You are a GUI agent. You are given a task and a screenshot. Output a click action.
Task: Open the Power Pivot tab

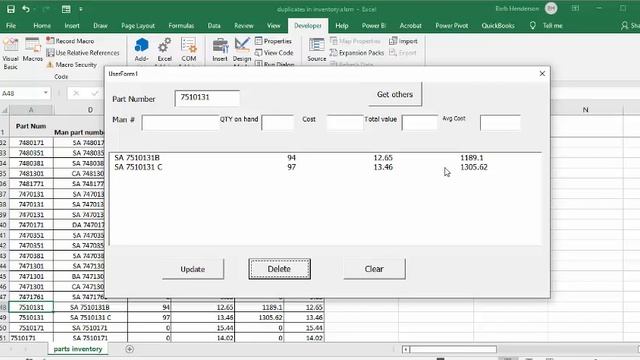pyautogui.click(x=451, y=25)
